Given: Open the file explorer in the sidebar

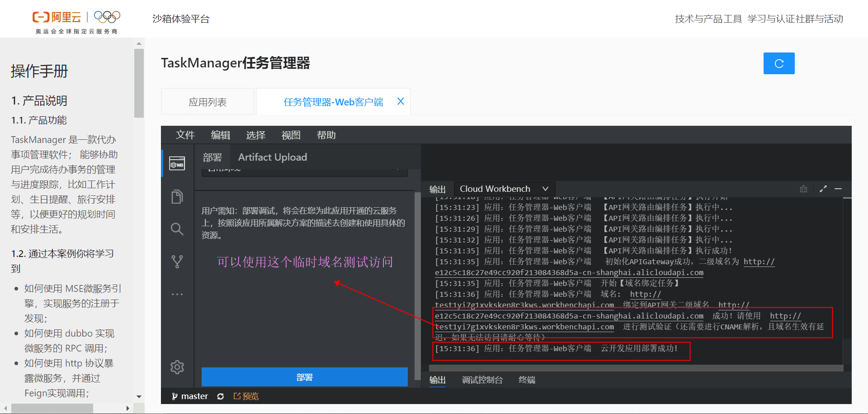Looking at the screenshot, I should pos(177,196).
